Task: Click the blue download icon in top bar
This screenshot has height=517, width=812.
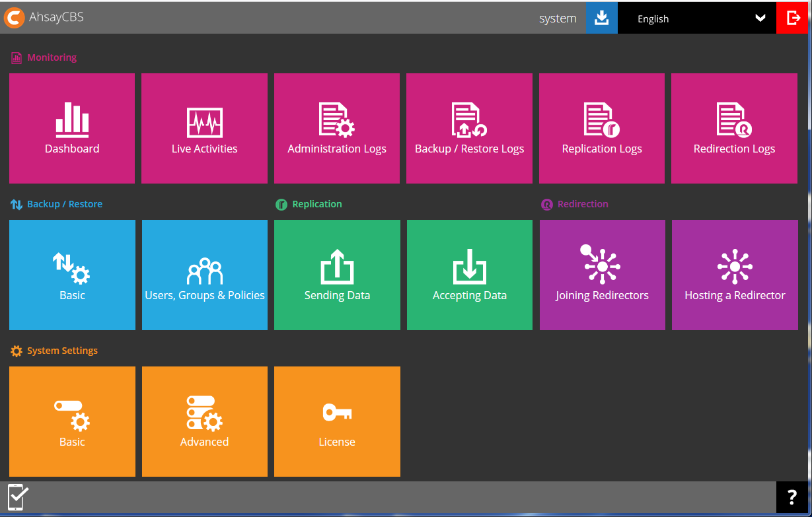Action: (x=601, y=18)
